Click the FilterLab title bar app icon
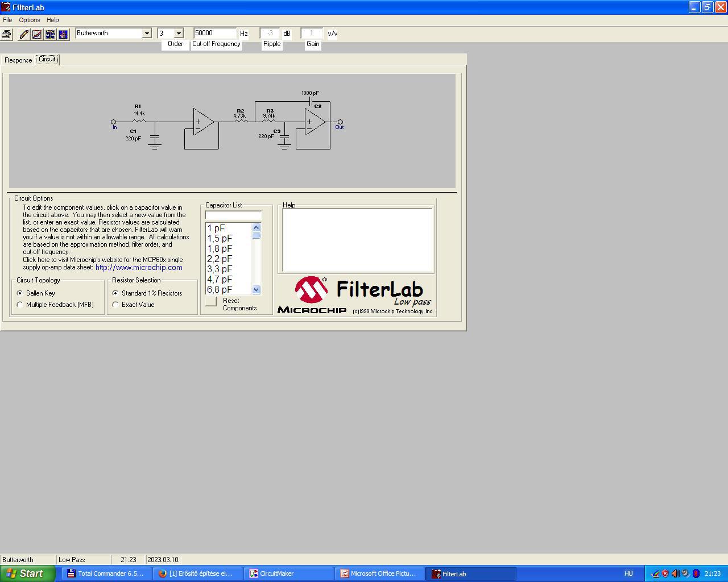 [x=6, y=7]
